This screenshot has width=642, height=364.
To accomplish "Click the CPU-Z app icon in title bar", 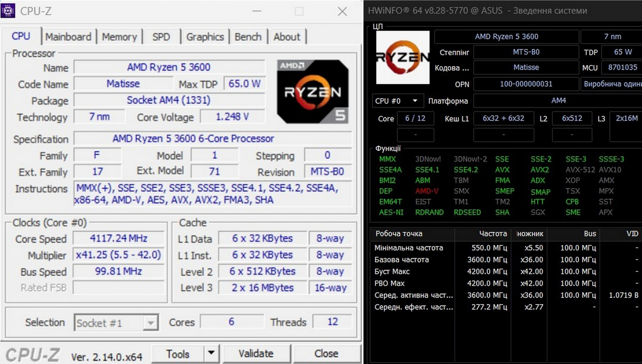I will tap(8, 11).
